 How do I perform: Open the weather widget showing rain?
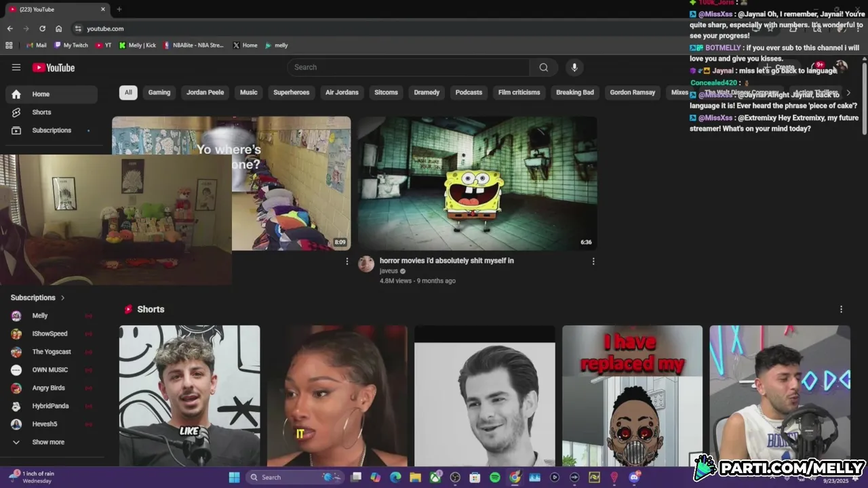[31, 477]
